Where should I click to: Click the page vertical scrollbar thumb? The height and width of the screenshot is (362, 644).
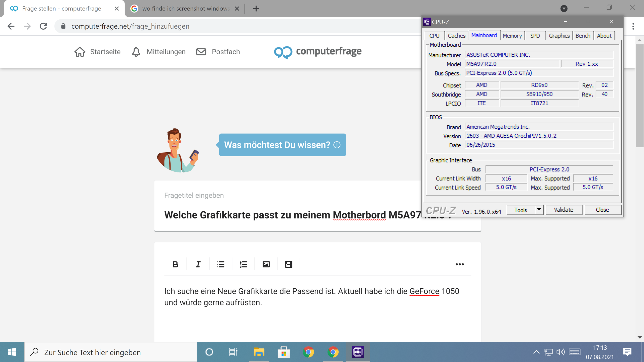[639, 96]
